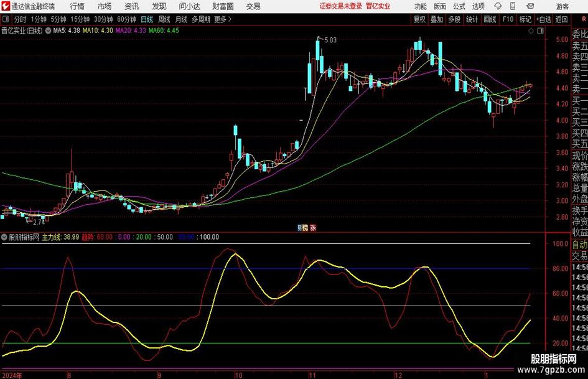Click the mobile phone icon

(513, 6)
